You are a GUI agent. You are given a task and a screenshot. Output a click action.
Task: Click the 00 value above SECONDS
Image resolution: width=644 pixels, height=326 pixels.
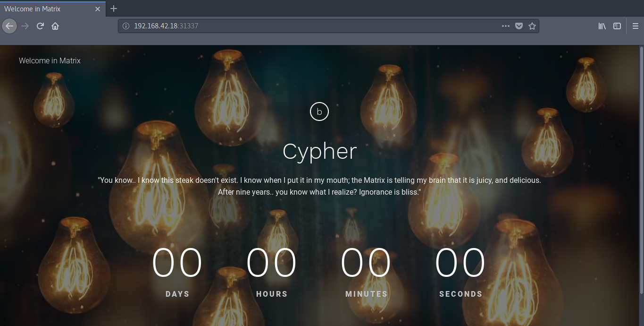coord(460,263)
